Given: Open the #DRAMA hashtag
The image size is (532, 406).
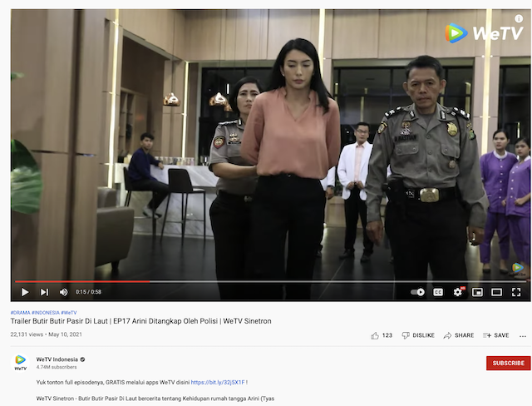Looking at the screenshot, I should [x=20, y=313].
